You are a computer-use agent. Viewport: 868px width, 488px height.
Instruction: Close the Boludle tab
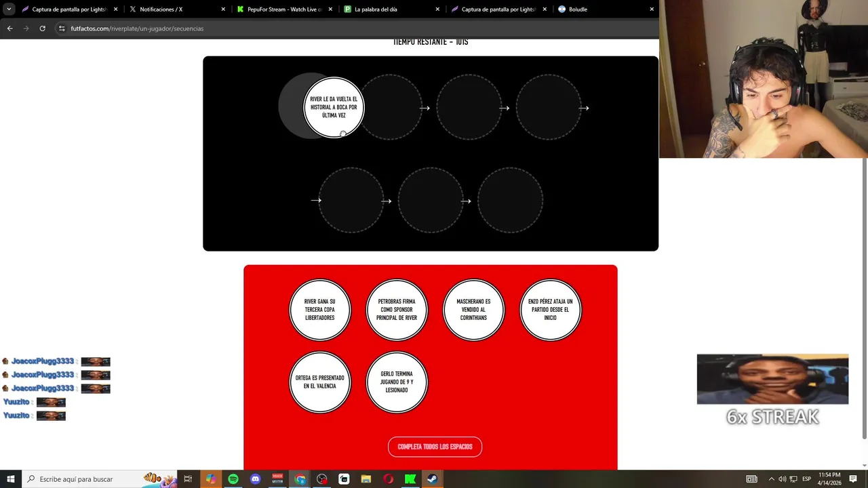[652, 9]
